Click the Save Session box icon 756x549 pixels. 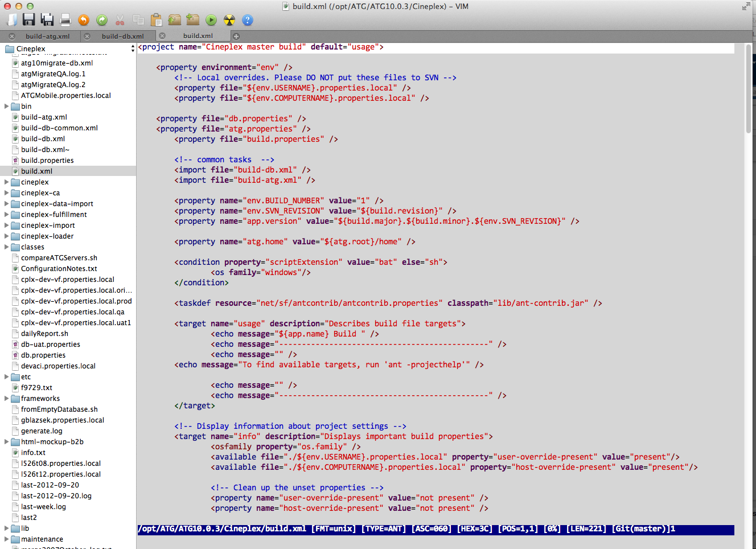193,20
